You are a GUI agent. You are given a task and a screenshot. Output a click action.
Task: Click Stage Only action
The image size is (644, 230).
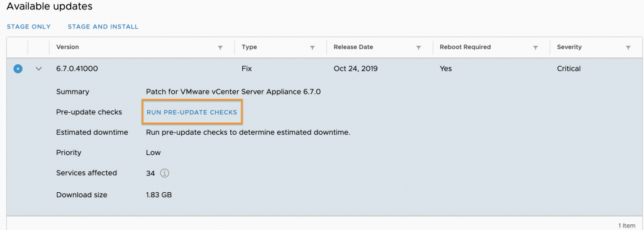pyautogui.click(x=29, y=26)
